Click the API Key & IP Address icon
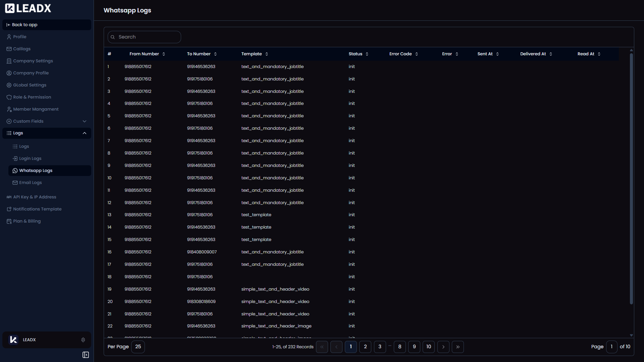The width and height of the screenshot is (644, 362). click(9, 197)
